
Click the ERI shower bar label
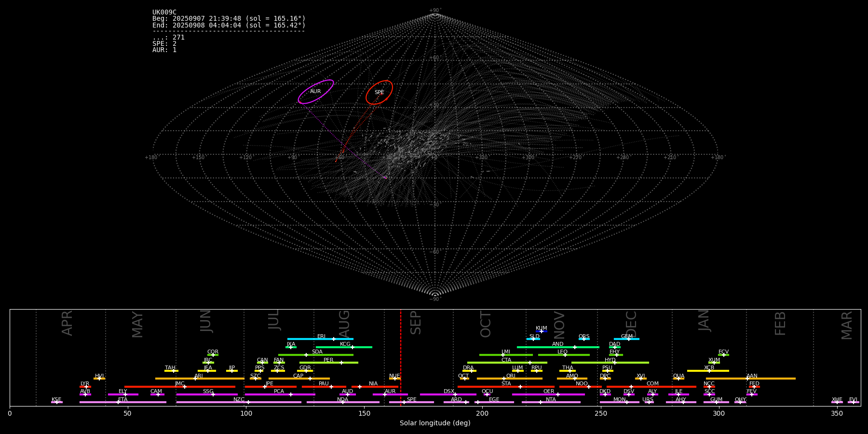tap(321, 337)
